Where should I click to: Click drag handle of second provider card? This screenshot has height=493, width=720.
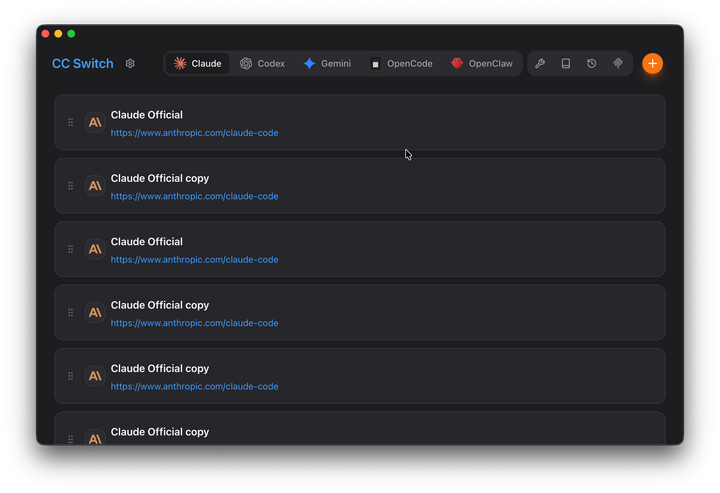[71, 185]
